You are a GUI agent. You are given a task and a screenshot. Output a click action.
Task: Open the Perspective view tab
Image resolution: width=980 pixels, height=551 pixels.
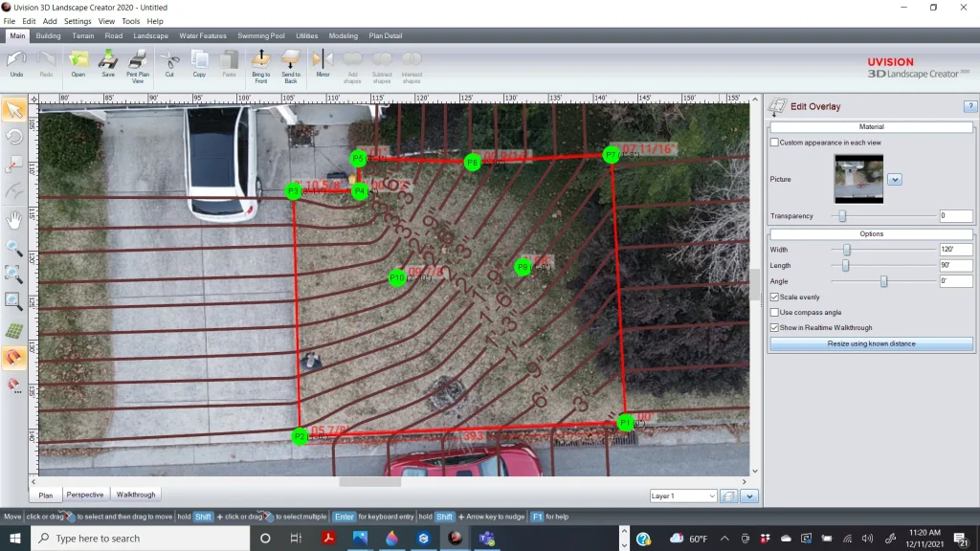click(x=85, y=495)
